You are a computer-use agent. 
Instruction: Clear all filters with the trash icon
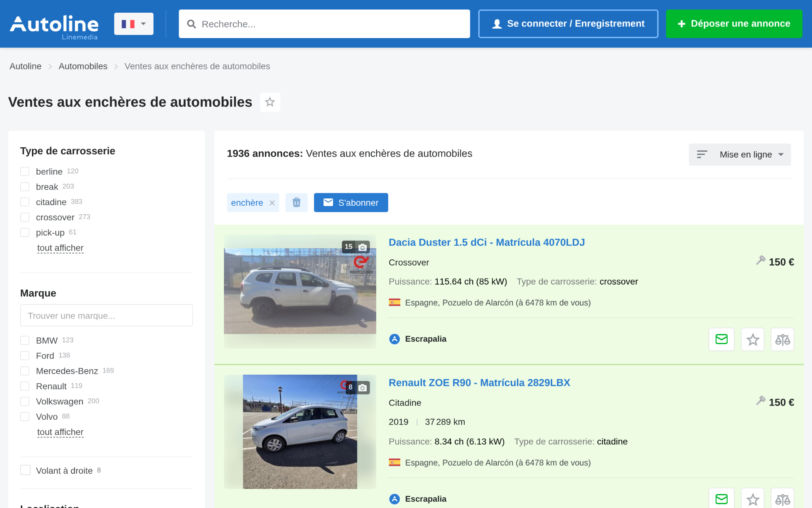click(297, 202)
